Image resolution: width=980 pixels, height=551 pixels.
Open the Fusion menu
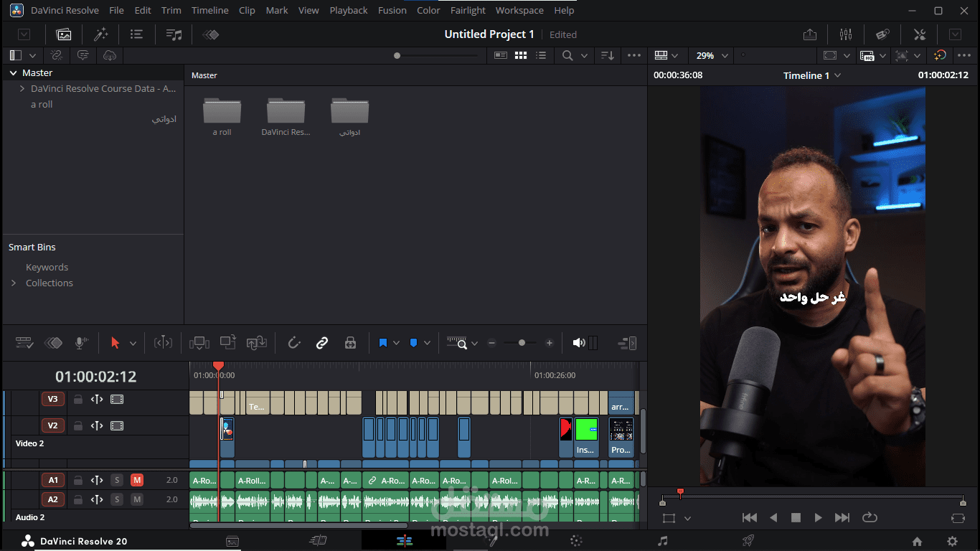[x=392, y=10]
